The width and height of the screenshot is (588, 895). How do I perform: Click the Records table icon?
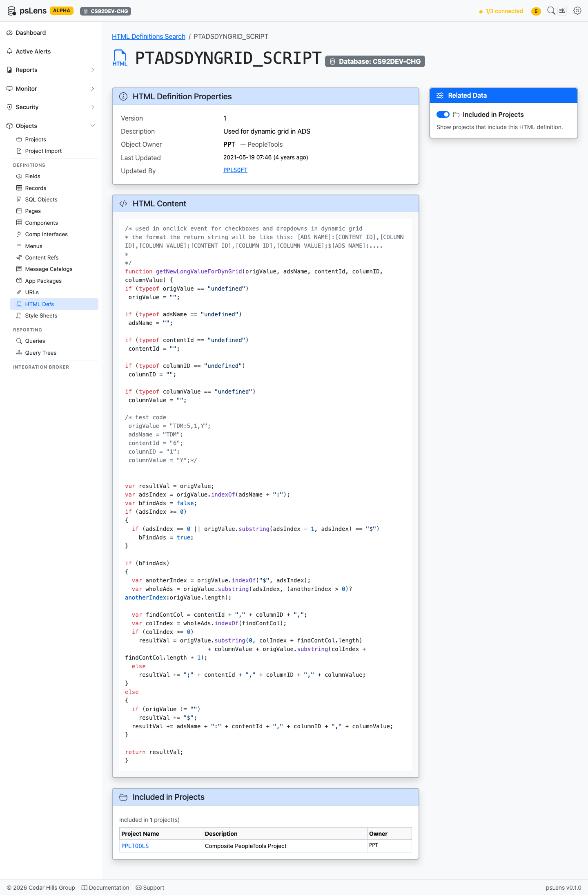[19, 188]
